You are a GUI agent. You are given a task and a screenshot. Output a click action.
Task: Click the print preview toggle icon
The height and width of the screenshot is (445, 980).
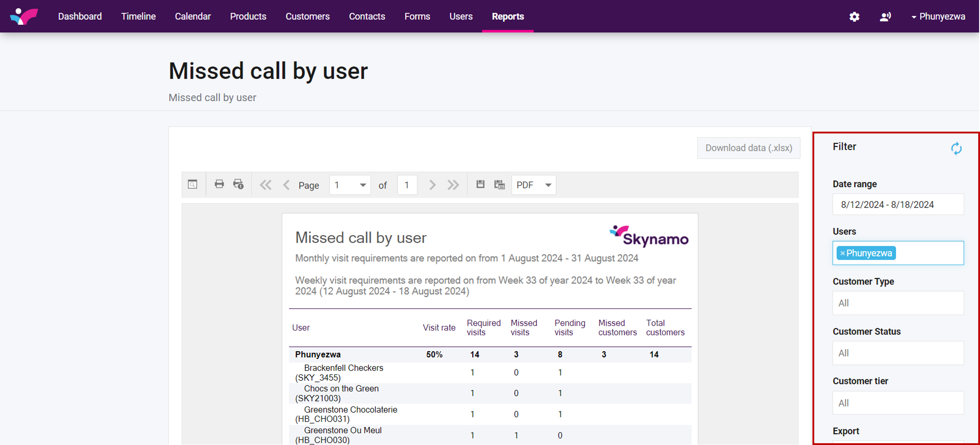(192, 184)
